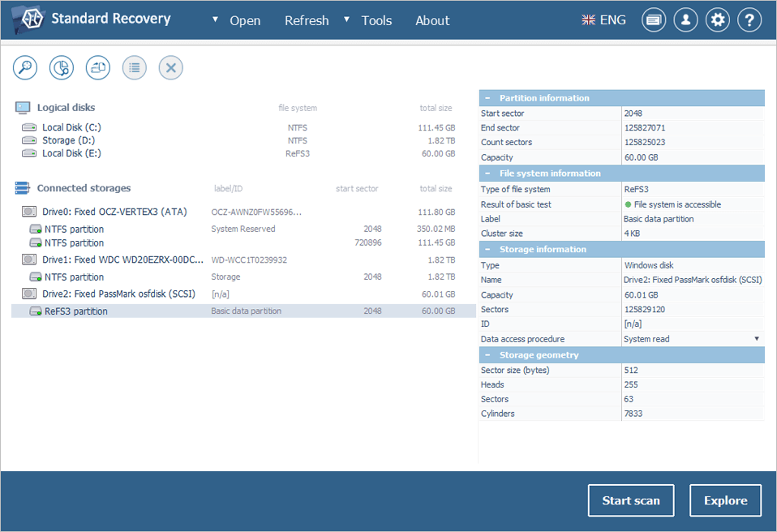Click the magnifier scan icon in toolbar
Viewport: 777px width, 532px height.
pyautogui.click(x=25, y=68)
